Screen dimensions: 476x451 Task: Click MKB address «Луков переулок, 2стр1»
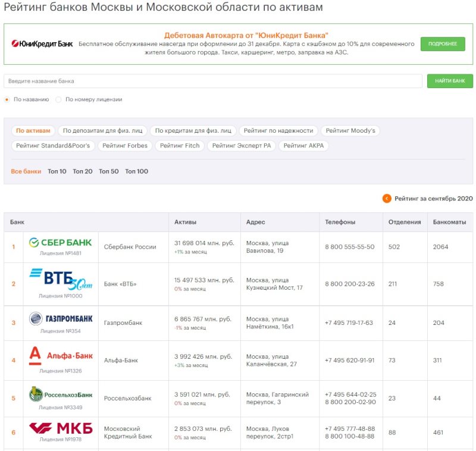[x=270, y=433]
